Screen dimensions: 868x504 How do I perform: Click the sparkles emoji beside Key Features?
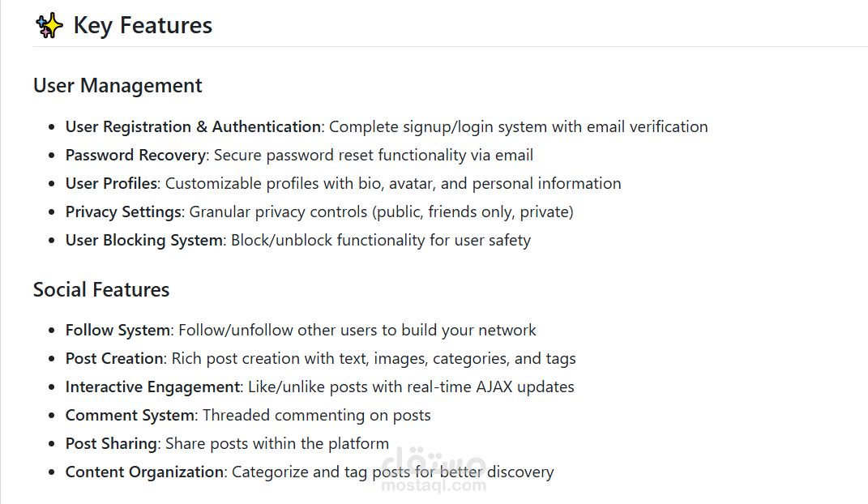(49, 25)
